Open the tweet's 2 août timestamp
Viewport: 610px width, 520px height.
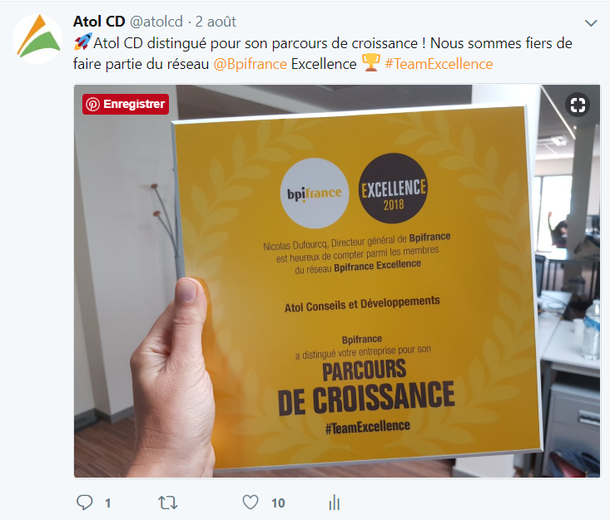pos(216,22)
